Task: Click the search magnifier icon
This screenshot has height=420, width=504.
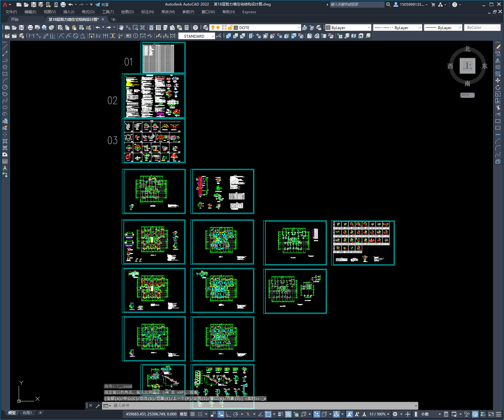Action: [x=388, y=5]
